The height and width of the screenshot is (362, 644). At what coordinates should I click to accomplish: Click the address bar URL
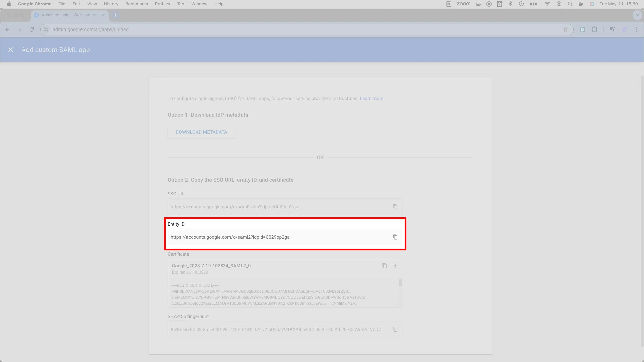[x=91, y=29]
